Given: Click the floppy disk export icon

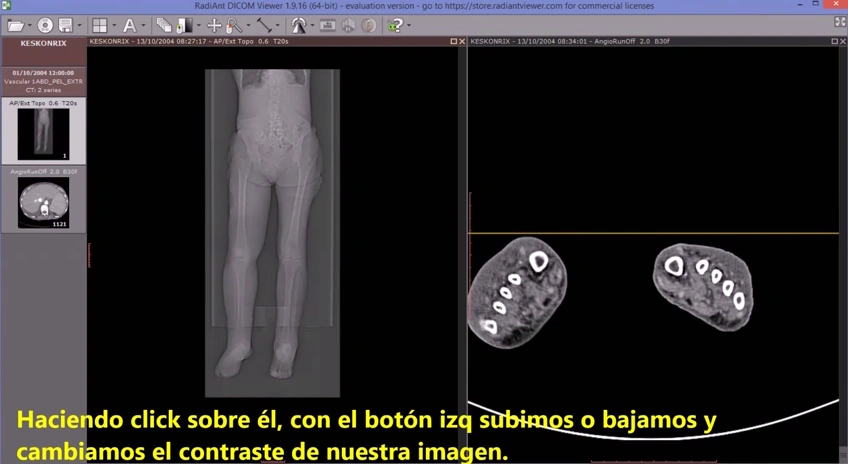Looking at the screenshot, I should point(65,25).
